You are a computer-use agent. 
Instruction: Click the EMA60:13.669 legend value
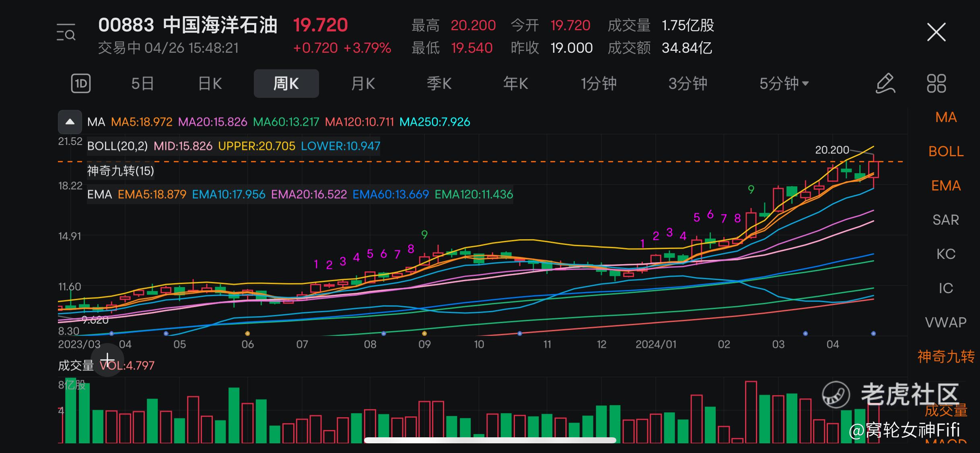coord(391,194)
